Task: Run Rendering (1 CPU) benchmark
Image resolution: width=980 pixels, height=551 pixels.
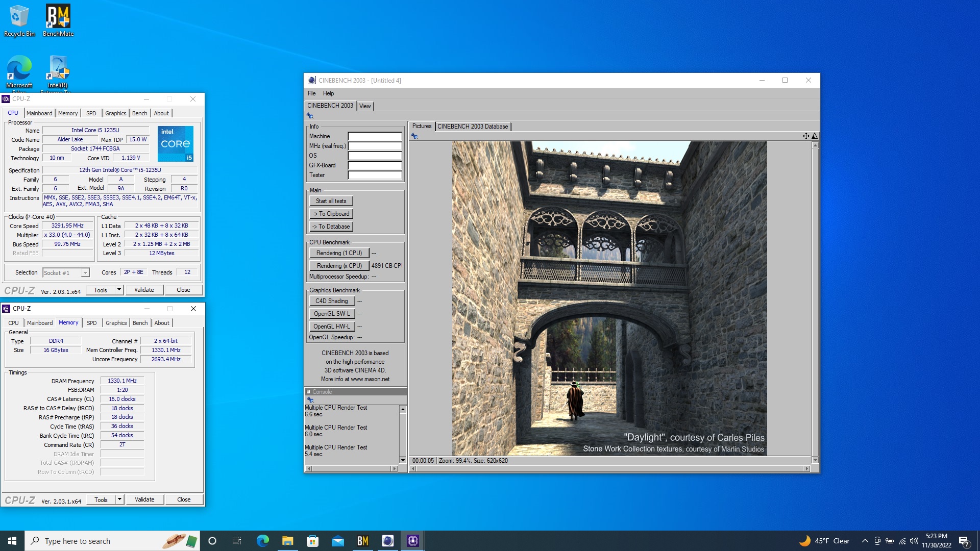Action: click(x=339, y=253)
